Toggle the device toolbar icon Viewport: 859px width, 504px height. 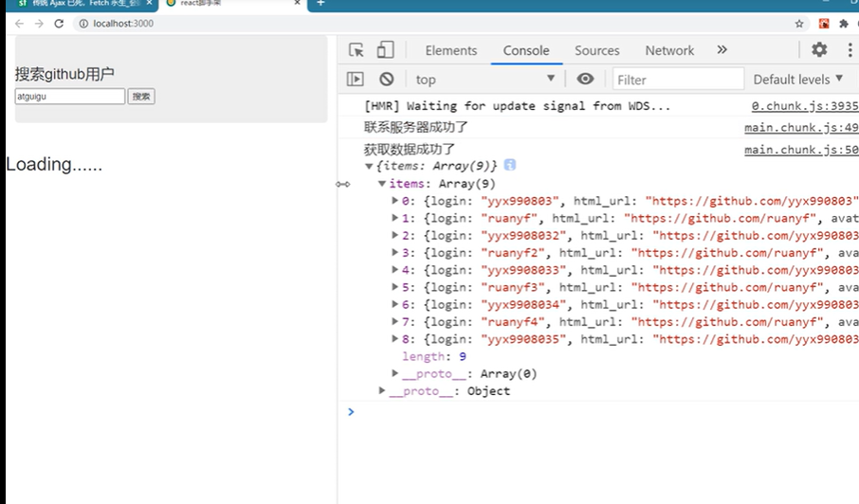(385, 50)
